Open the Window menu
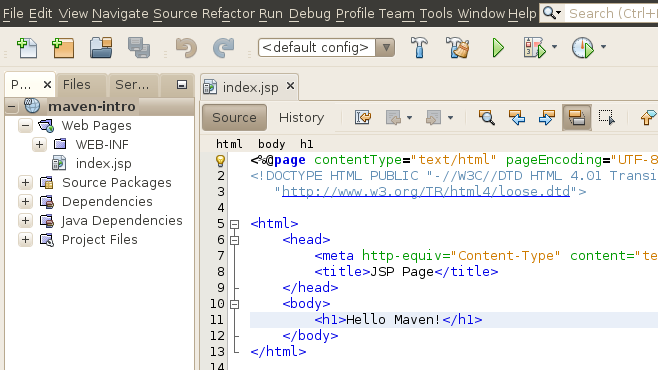This screenshot has height=370, width=658. click(481, 13)
